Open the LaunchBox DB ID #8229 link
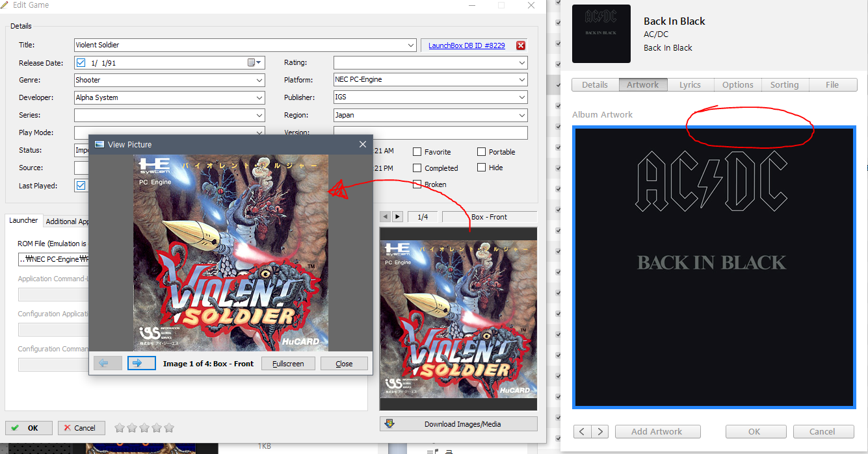 coord(467,45)
